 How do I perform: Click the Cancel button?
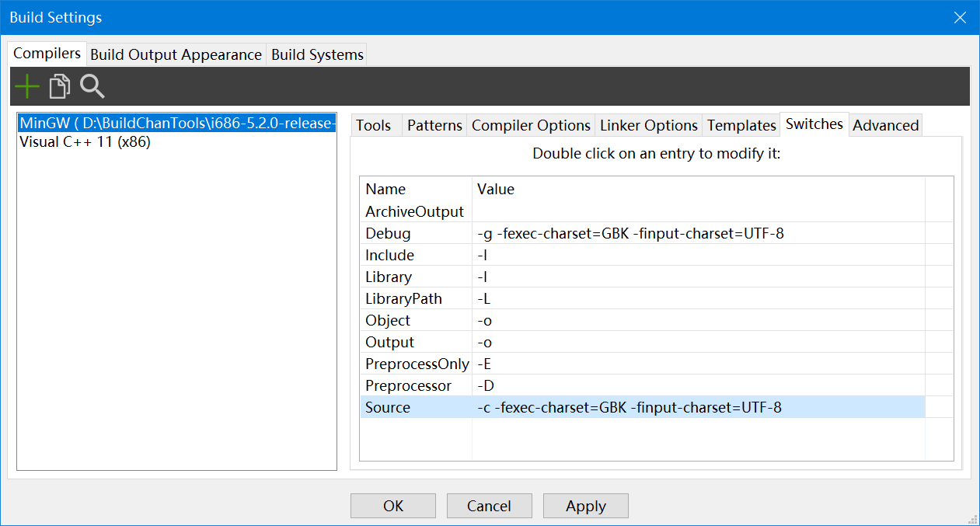(x=489, y=506)
